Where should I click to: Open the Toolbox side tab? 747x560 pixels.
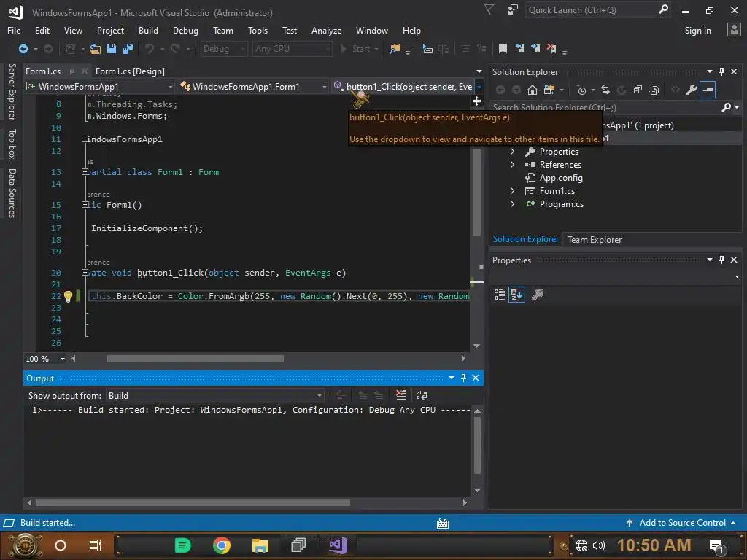coord(12,144)
